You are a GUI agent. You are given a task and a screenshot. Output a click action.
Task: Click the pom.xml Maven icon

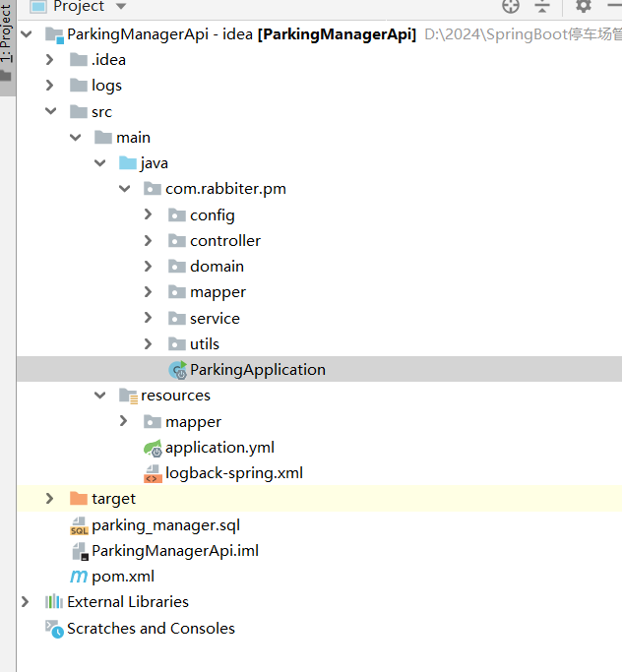pos(79,577)
